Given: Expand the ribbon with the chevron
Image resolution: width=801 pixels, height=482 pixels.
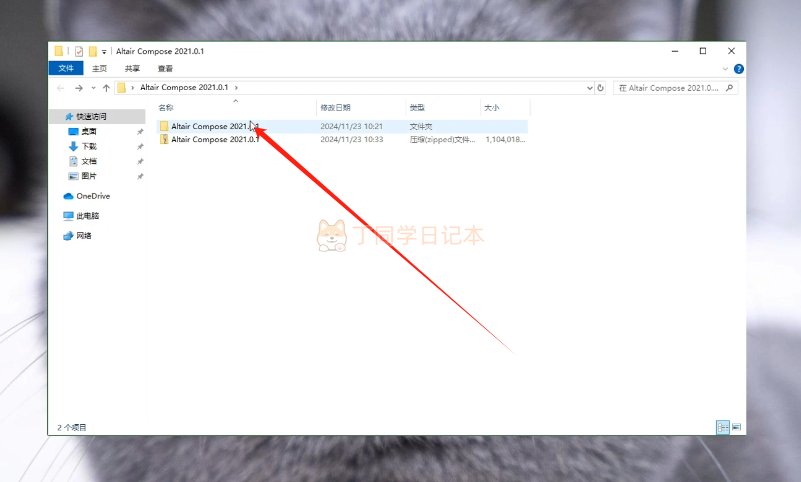Looking at the screenshot, I should 725,69.
